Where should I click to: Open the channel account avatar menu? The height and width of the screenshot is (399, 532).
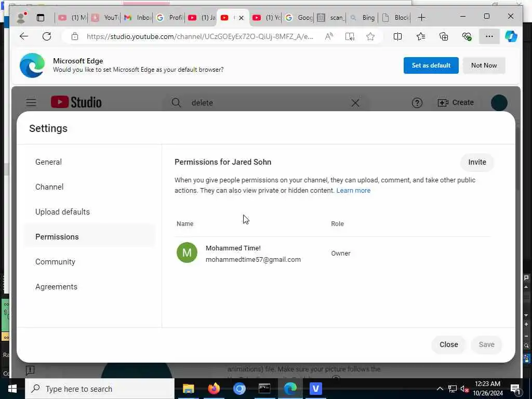tap(499, 103)
